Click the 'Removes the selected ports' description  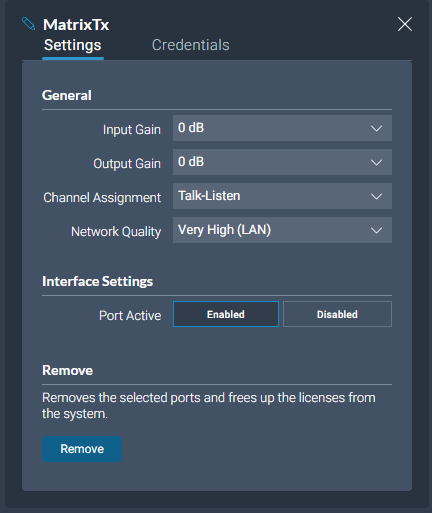click(x=209, y=406)
